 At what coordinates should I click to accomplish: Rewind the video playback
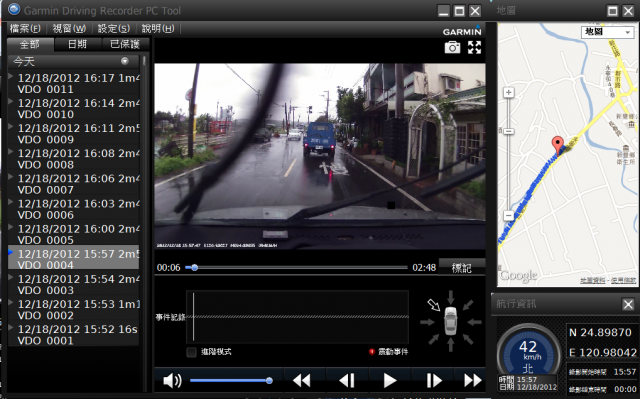[x=302, y=381]
